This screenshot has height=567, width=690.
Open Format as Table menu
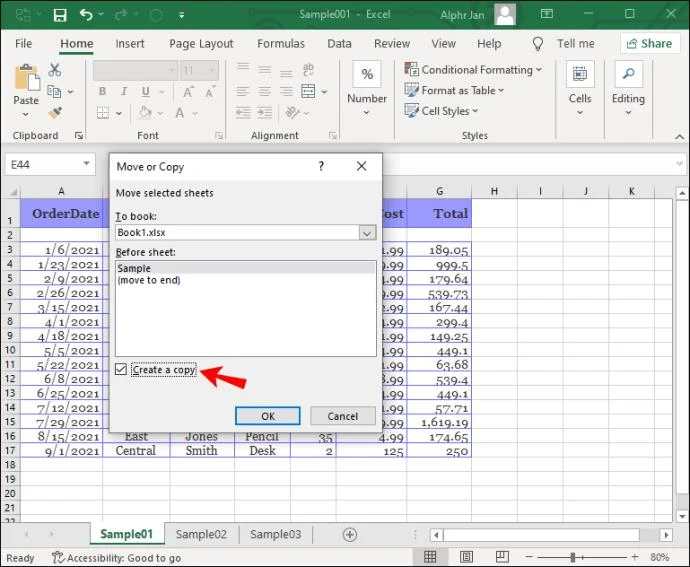click(454, 90)
